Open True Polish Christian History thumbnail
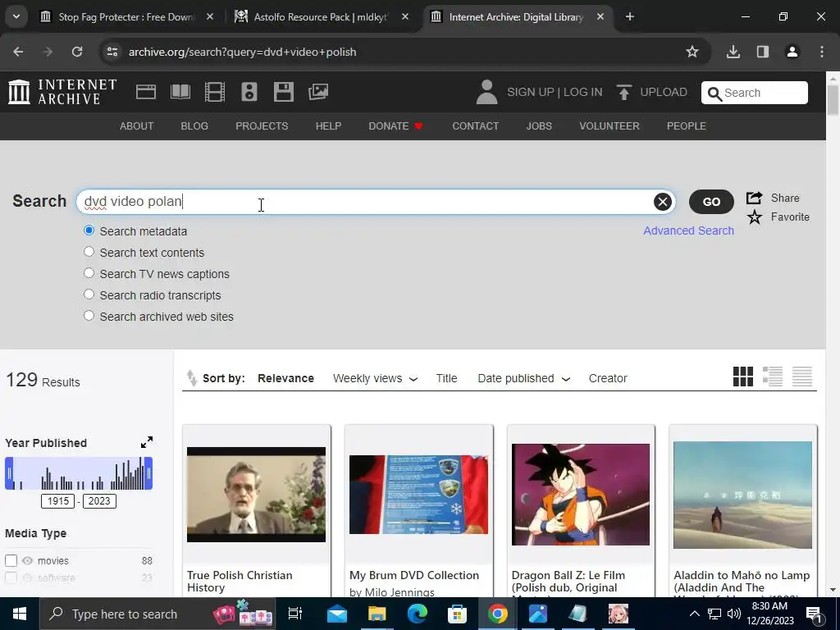 coord(256,495)
